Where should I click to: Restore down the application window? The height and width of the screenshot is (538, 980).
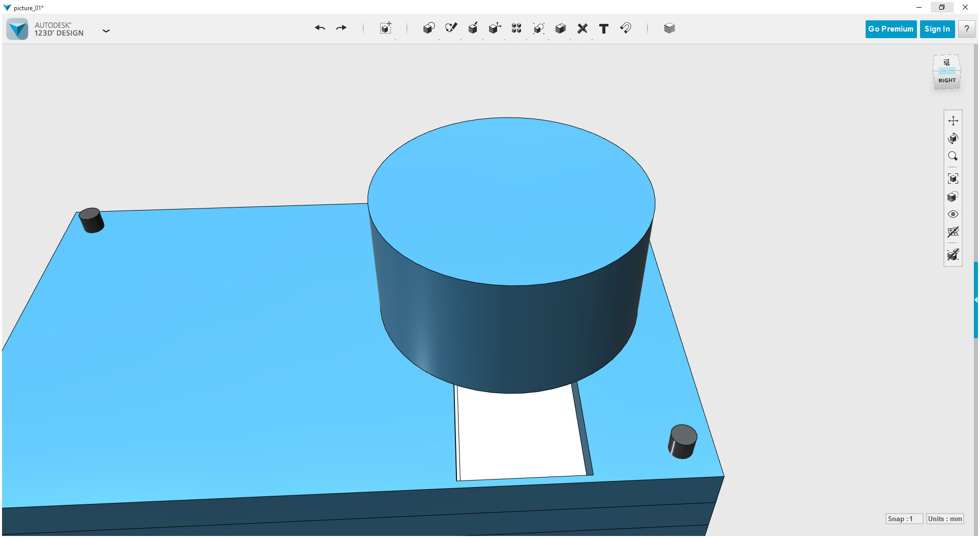coord(941,7)
